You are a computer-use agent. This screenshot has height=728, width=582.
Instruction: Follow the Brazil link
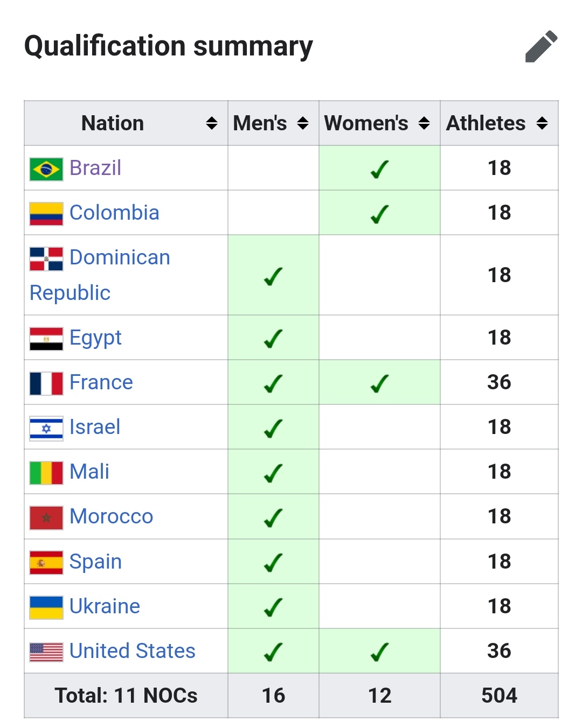point(95,168)
